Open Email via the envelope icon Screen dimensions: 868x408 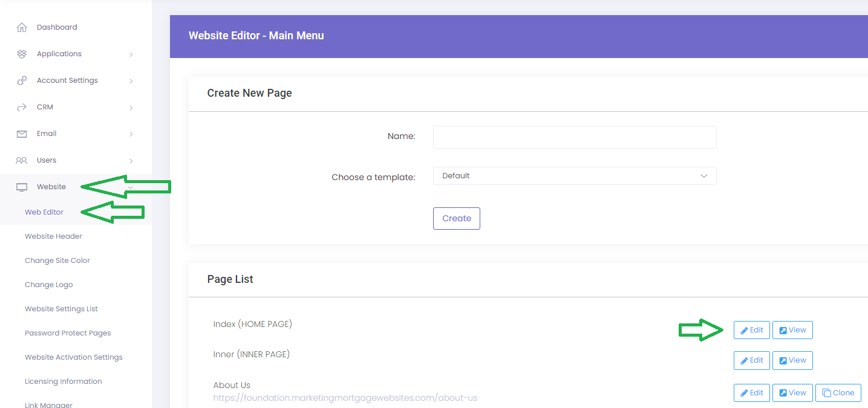[21, 133]
